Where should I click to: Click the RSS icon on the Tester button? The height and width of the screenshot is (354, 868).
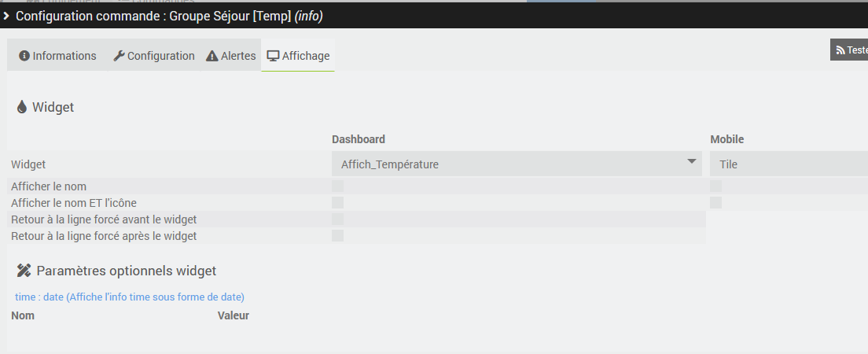coord(840,50)
